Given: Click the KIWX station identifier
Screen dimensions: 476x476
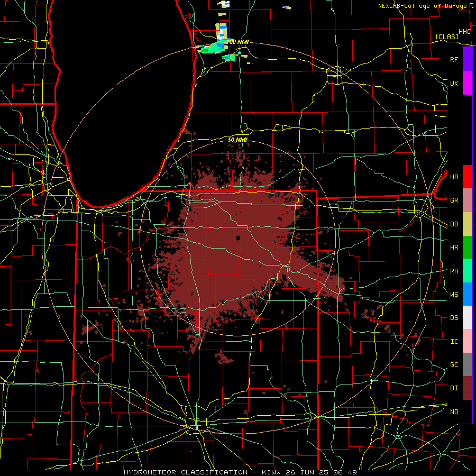Looking at the screenshot, I should [x=270, y=472].
